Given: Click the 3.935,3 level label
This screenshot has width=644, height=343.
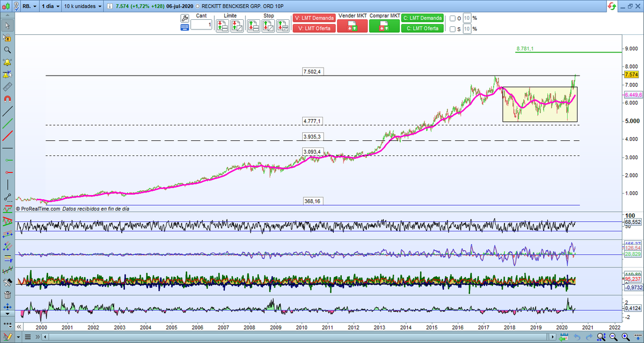Looking at the screenshot, I should (312, 136).
